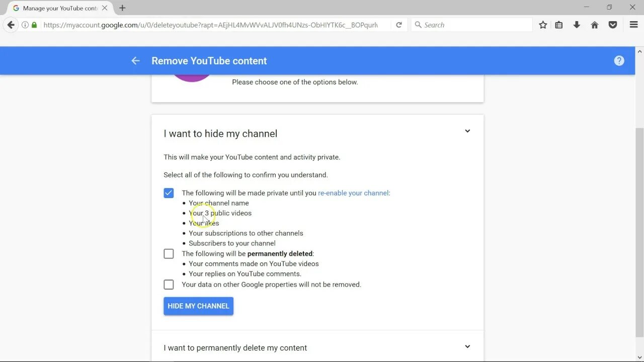
Task: Go to the Firefox home icon
Action: (x=595, y=25)
